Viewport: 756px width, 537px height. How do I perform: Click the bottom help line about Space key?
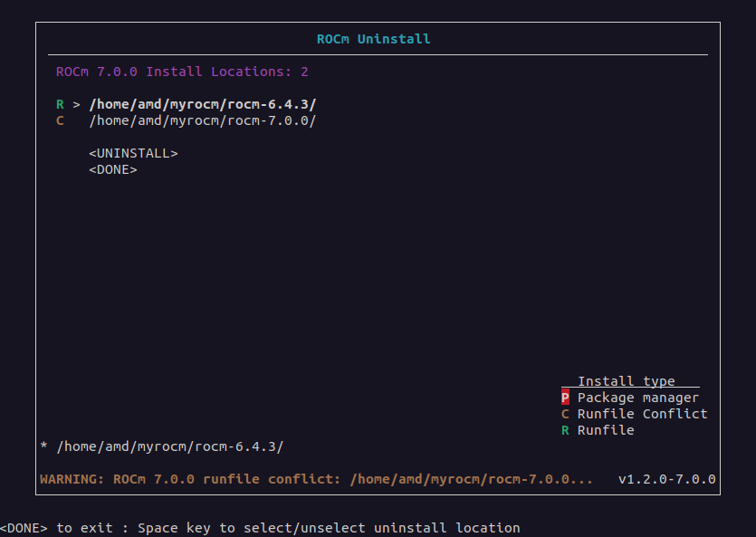tap(260, 528)
